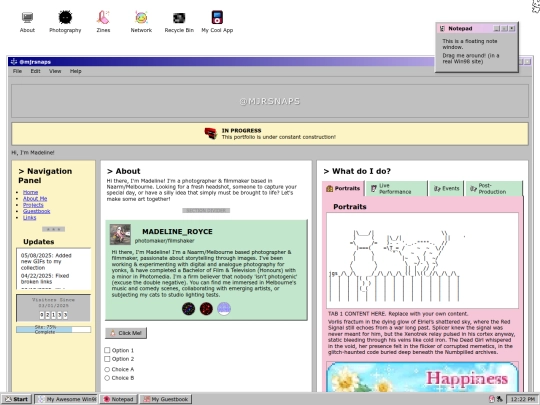Open the Help menu
540x405 pixels.
pos(76,71)
